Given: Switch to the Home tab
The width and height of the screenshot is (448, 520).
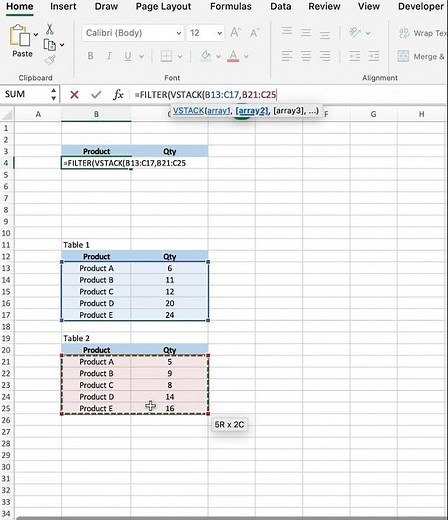Looking at the screenshot, I should tap(20, 6).
